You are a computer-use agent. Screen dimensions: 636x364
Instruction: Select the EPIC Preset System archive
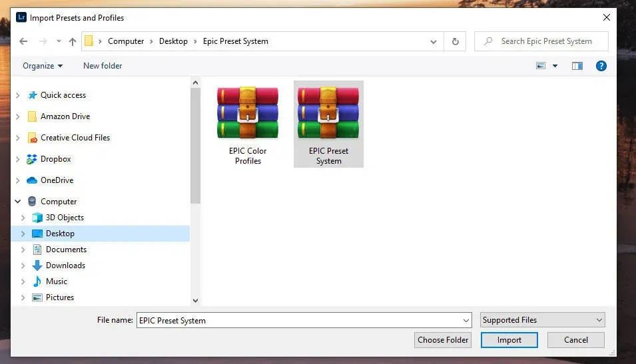tap(328, 124)
